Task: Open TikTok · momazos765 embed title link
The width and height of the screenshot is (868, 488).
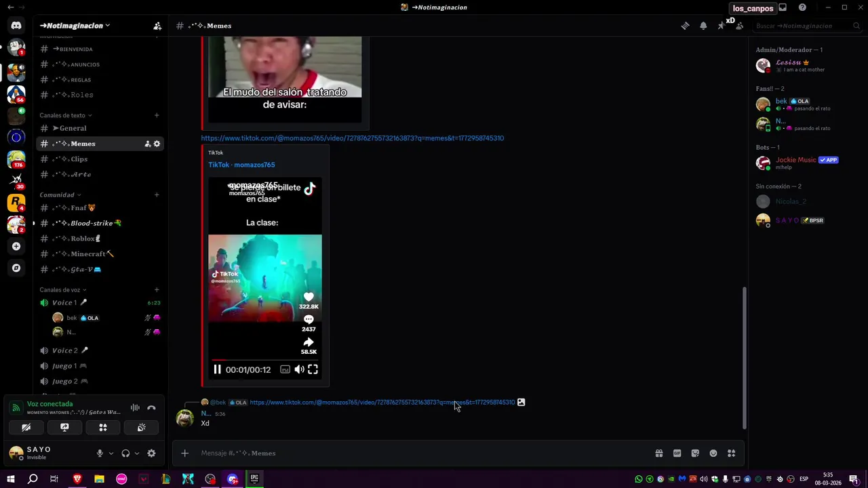Action: (241, 165)
